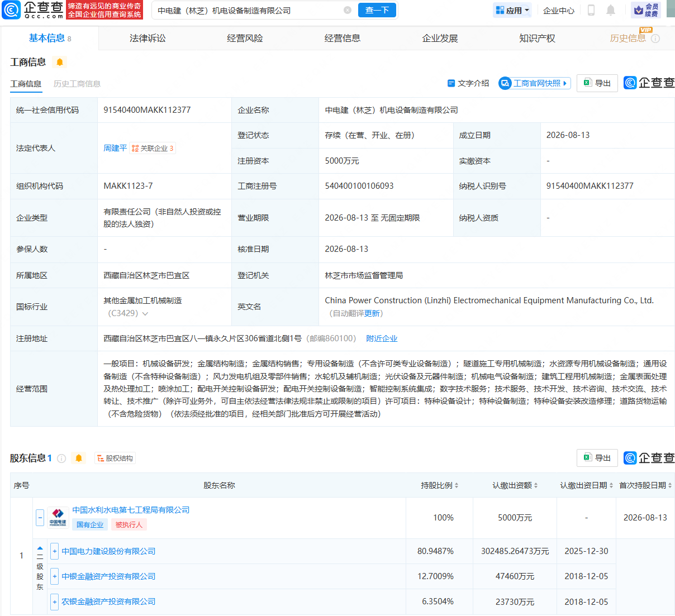Click 302485.26473万元 contribution cell
The width and height of the screenshot is (675, 616).
(x=515, y=551)
